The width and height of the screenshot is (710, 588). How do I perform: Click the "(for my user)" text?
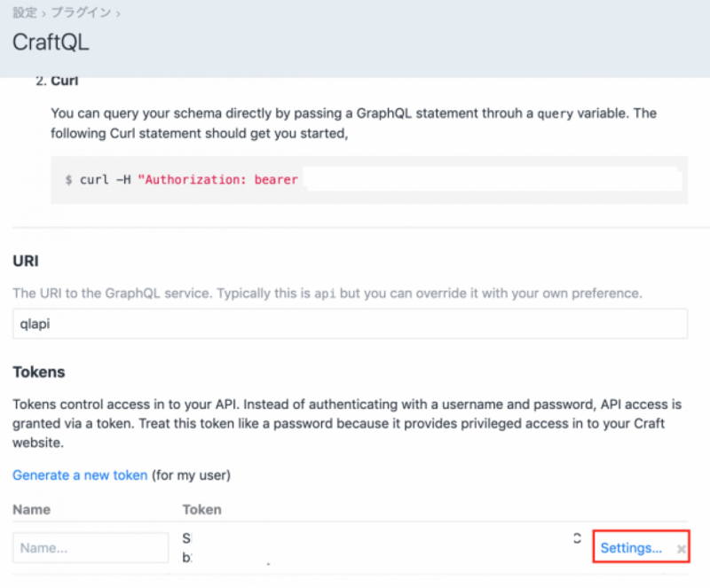[x=191, y=475]
